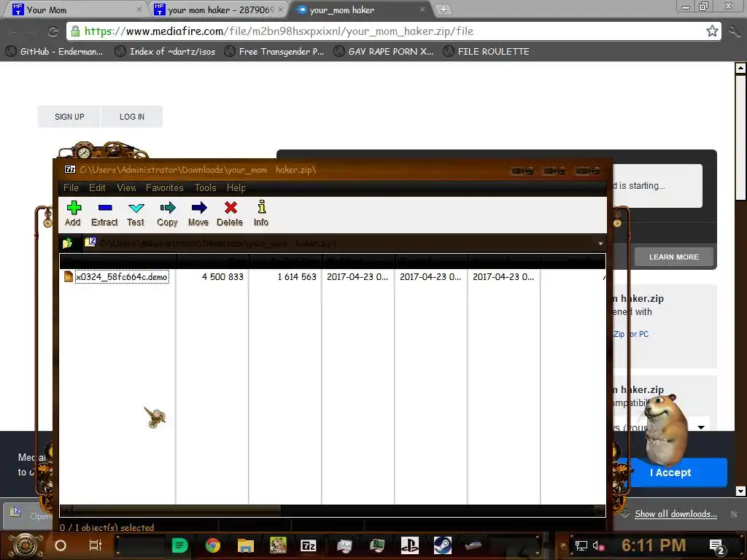This screenshot has height=560, width=747.
Task: Open the Help menu in 7-Zip
Action: tap(236, 187)
